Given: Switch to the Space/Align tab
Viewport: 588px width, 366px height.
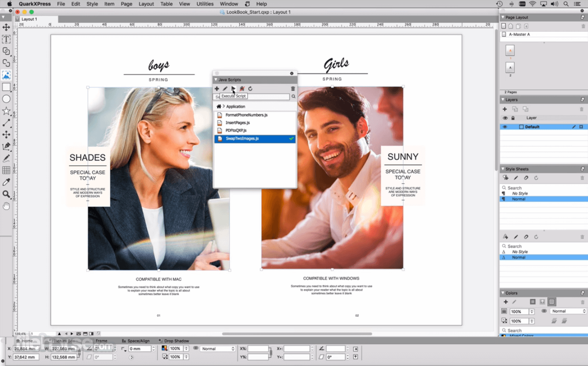Looking at the screenshot, I should tap(136, 341).
